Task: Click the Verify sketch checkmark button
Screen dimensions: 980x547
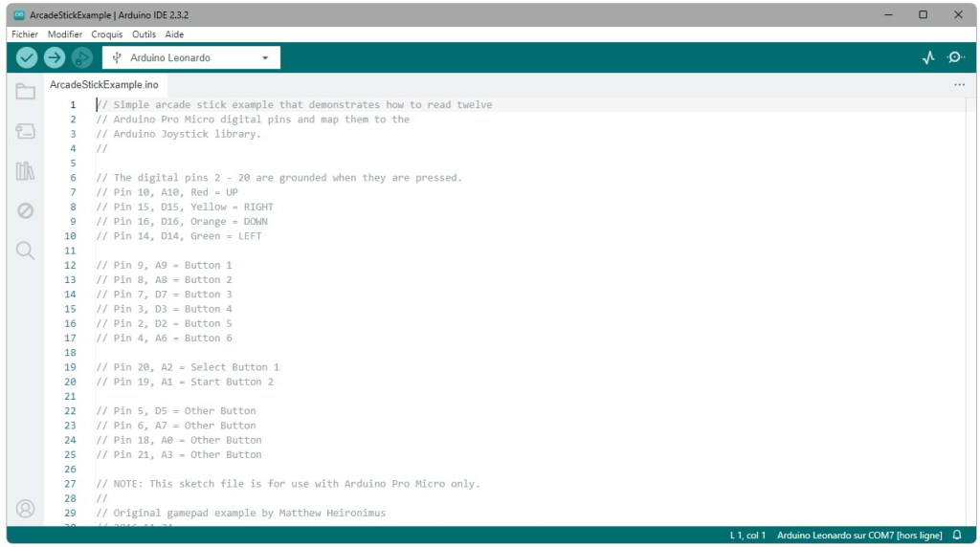Action: 27,57
